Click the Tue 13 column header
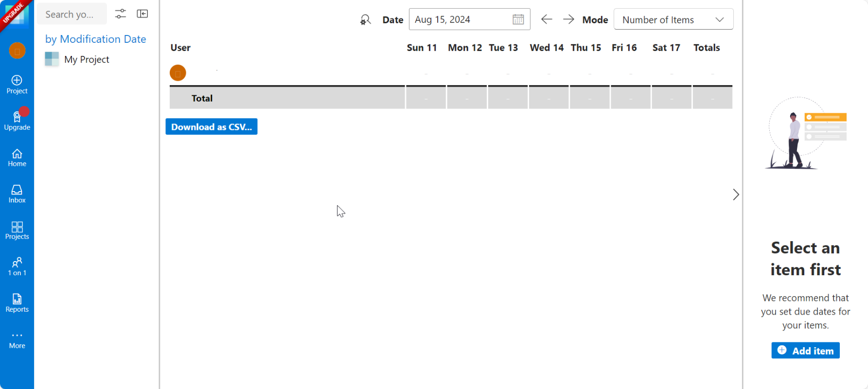 [503, 48]
